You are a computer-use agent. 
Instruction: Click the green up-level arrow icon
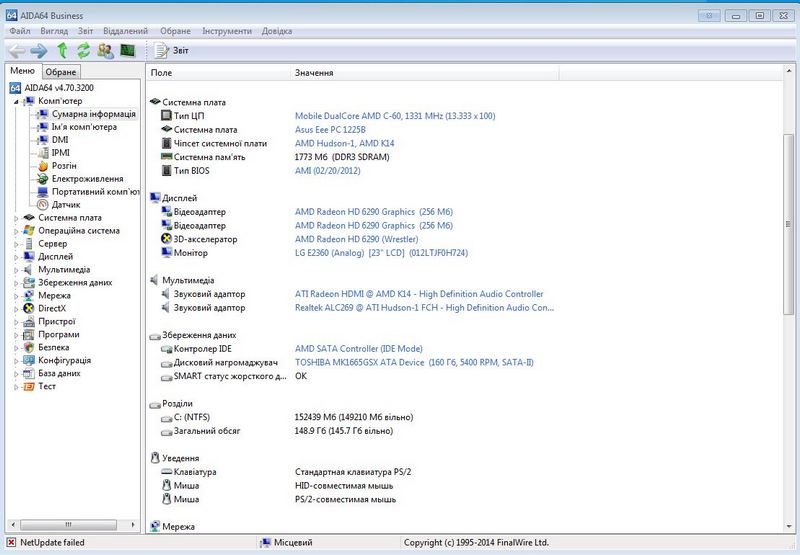pyautogui.click(x=62, y=50)
